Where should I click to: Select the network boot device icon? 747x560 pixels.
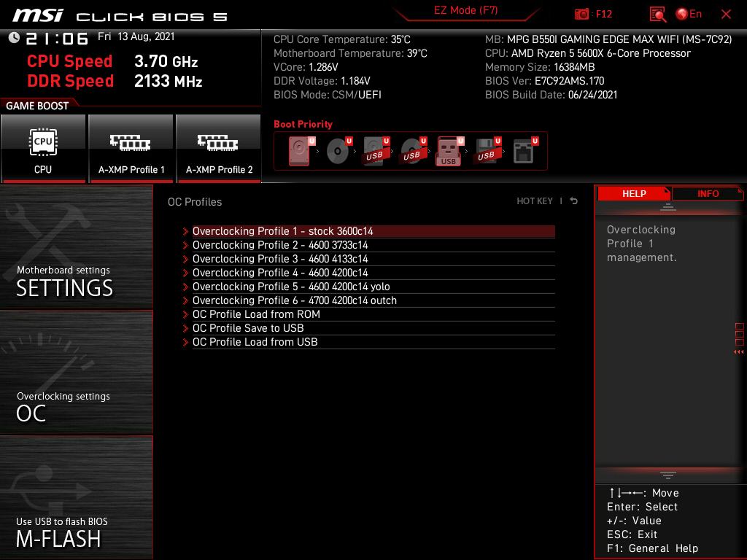coord(525,151)
